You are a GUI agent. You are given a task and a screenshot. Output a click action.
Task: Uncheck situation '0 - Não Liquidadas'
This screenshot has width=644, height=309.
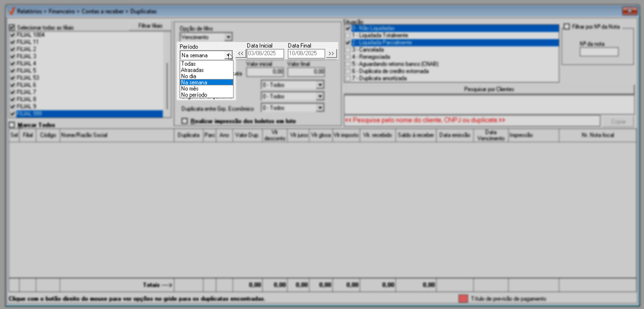348,28
